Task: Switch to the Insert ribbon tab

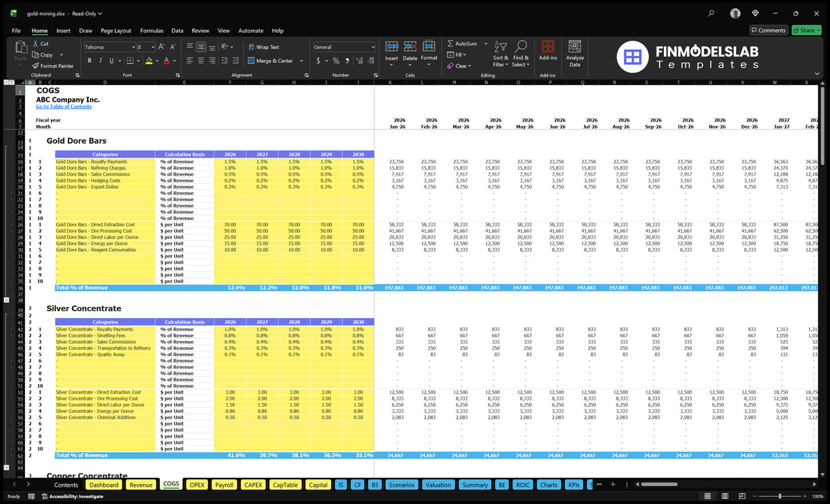Action: point(63,30)
